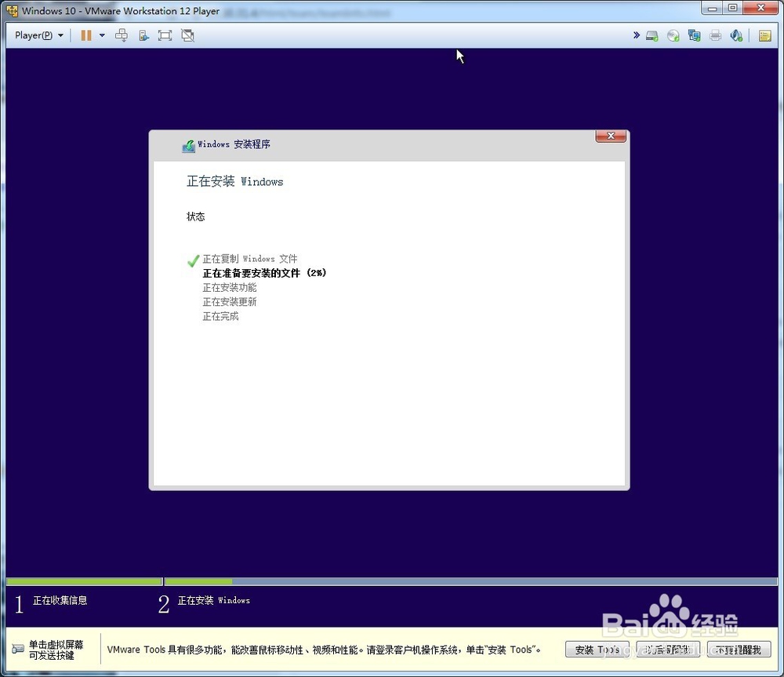
Task: Click the printer device icon
Action: tap(716, 35)
